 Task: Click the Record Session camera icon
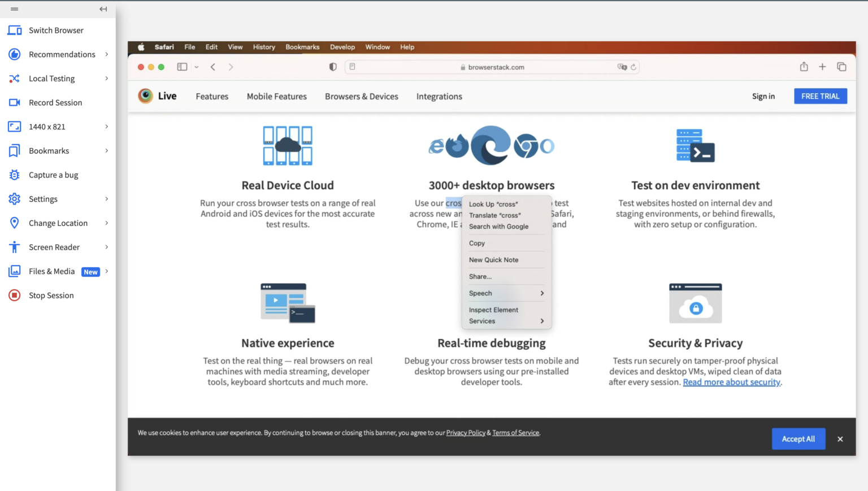[15, 102]
